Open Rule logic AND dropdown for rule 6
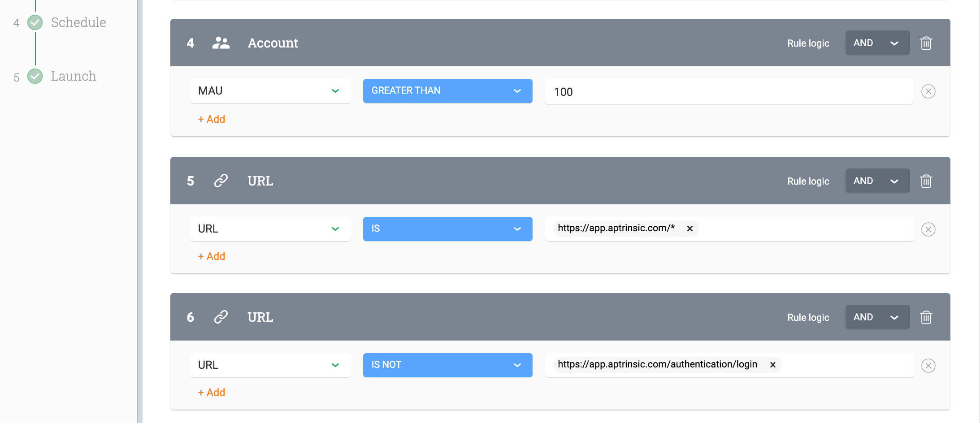 [877, 317]
